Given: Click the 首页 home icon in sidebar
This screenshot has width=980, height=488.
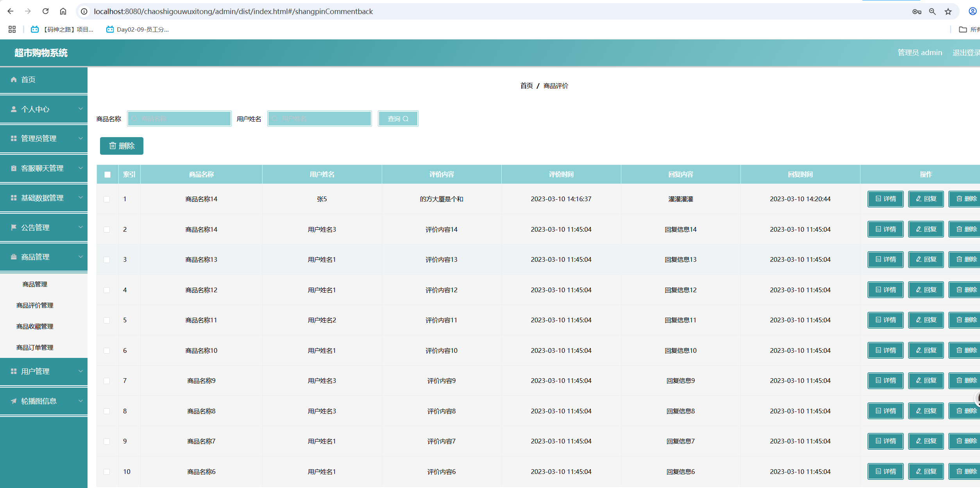Looking at the screenshot, I should point(14,79).
